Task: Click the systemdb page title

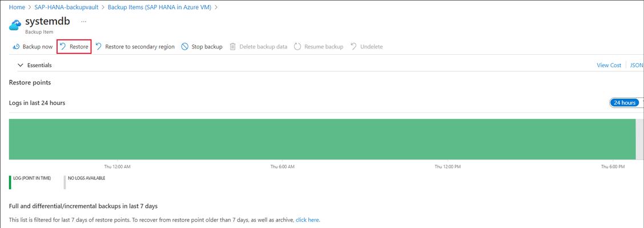Action: (47, 21)
